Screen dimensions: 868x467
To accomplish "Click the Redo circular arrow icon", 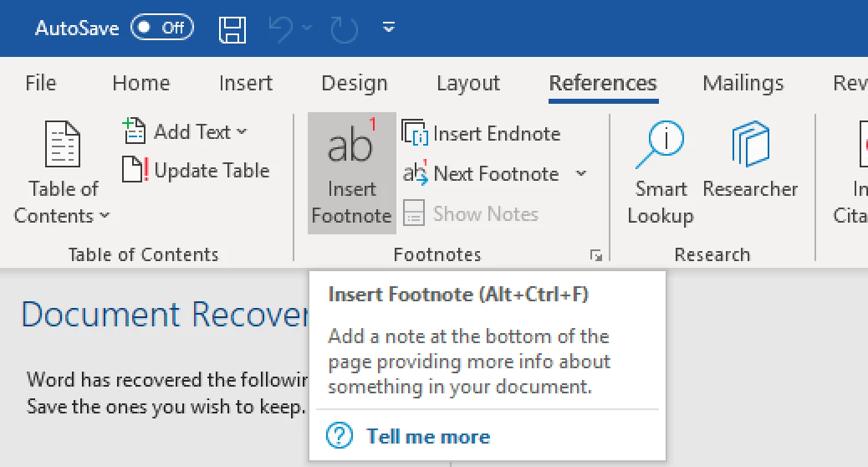I will [x=344, y=28].
